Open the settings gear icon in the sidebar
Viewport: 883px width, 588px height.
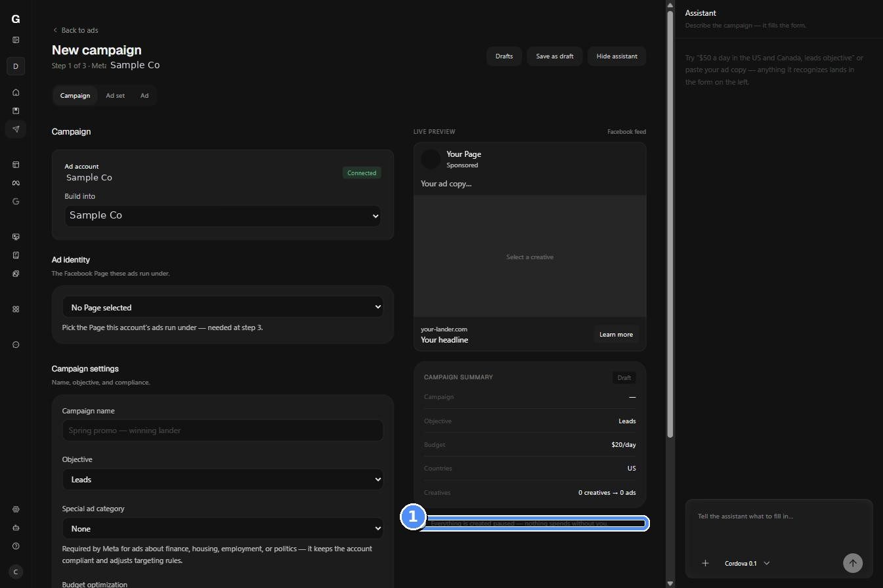(x=16, y=509)
